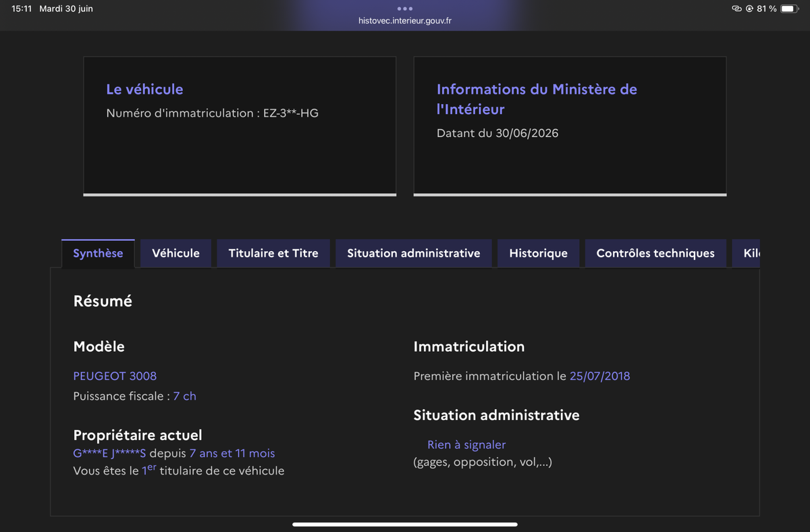
Task: Tap the date Mardi 30 juin
Action: pos(66,9)
